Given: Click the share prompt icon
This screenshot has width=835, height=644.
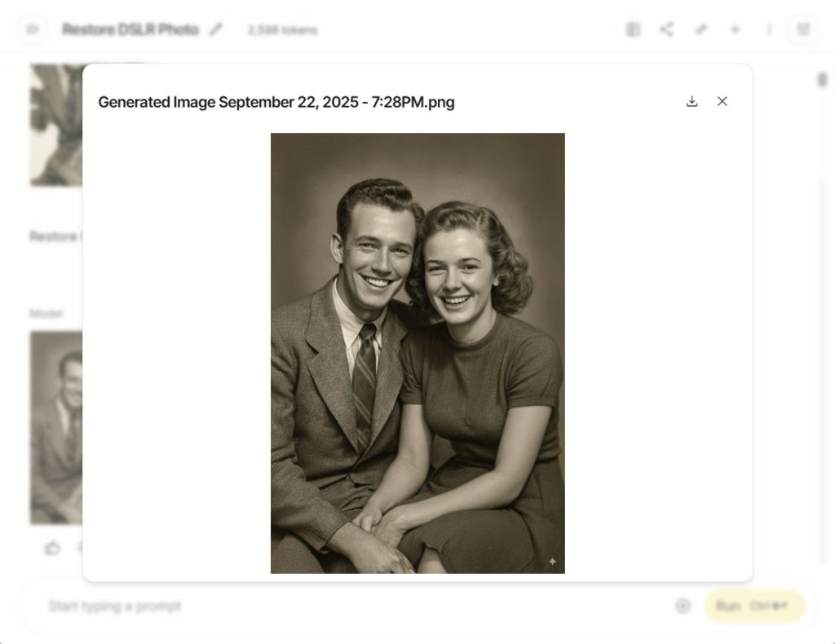Looking at the screenshot, I should click(x=667, y=29).
